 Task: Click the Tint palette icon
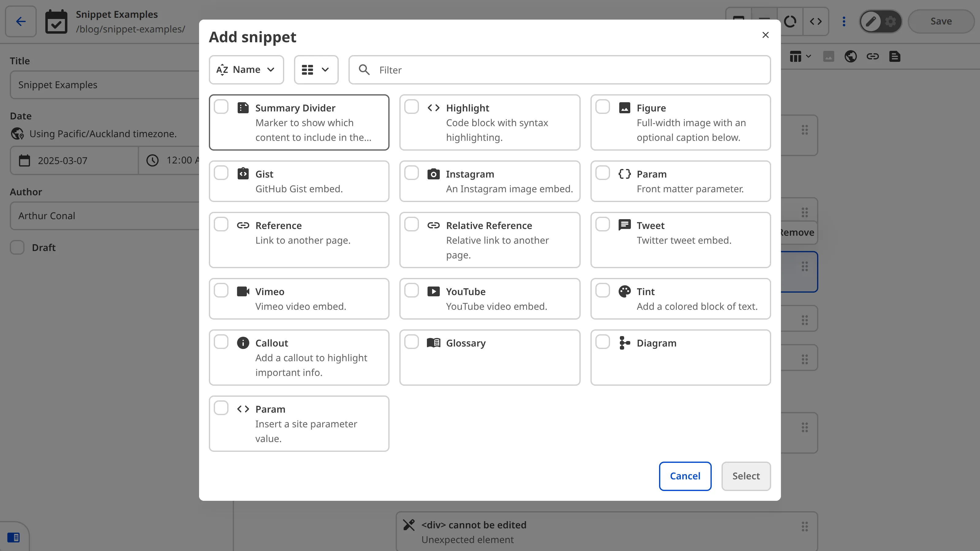624,291
